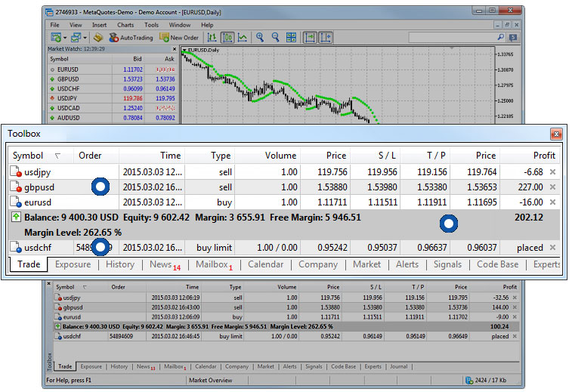
Task: Expand the EURUSD,Daily chart title triangle
Action: tap(184, 50)
